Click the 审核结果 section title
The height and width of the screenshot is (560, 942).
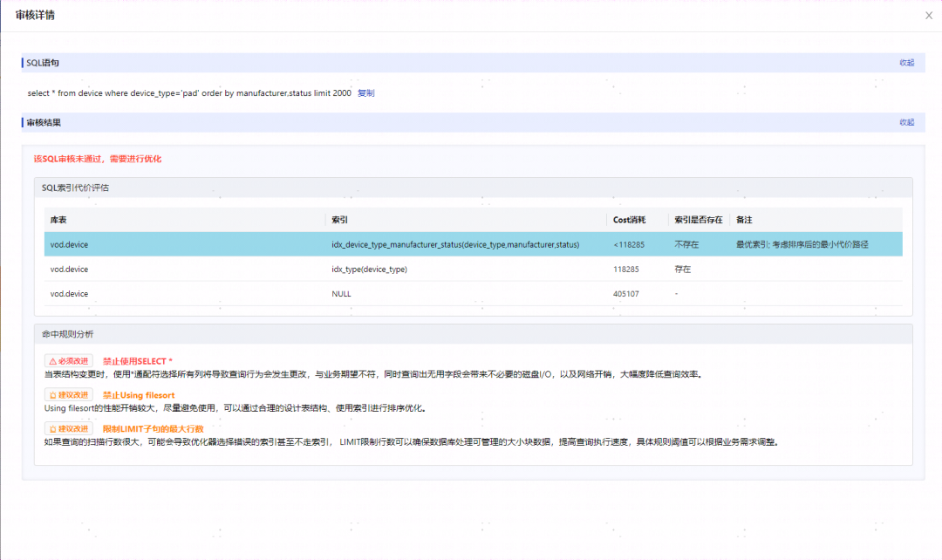click(x=44, y=123)
